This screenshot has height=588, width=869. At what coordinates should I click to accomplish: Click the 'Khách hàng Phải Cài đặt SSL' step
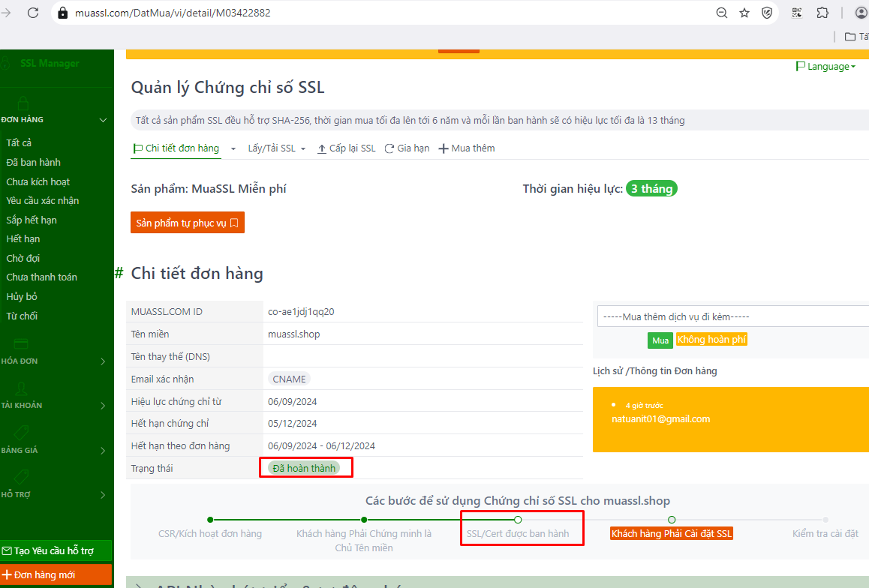671,534
